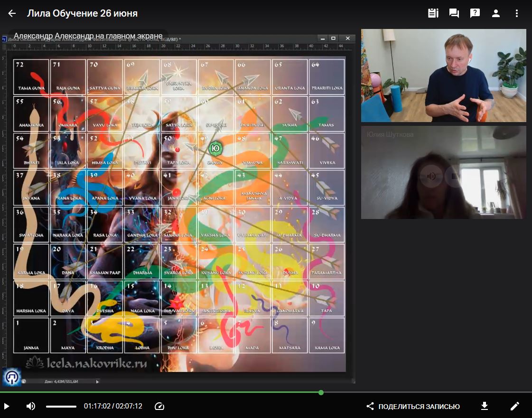Adjust the volume level slider

(61, 406)
